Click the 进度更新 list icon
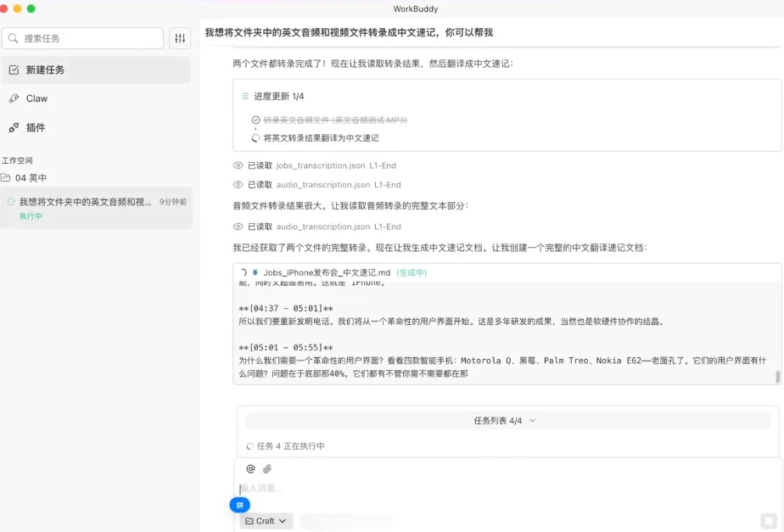This screenshot has width=784, height=532. [x=245, y=97]
